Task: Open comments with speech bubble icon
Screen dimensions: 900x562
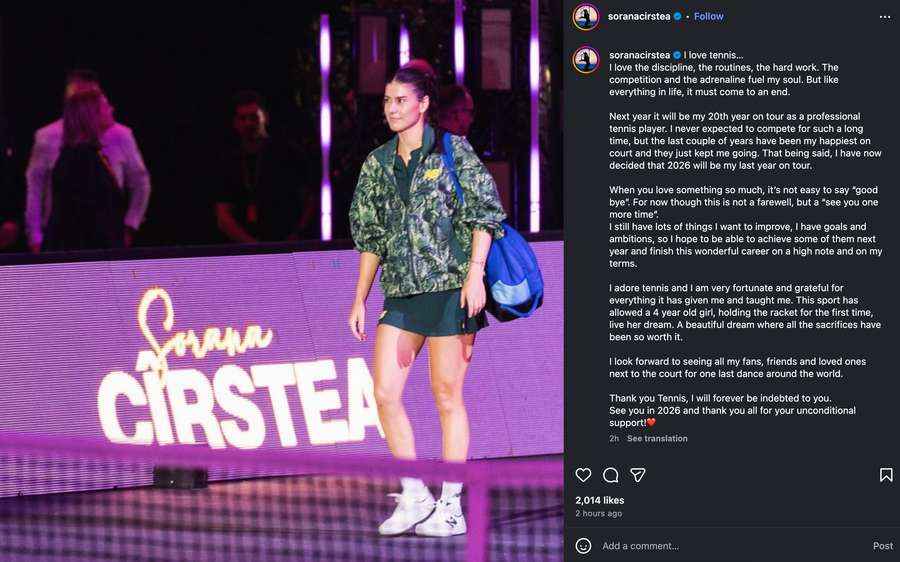Action: (611, 475)
